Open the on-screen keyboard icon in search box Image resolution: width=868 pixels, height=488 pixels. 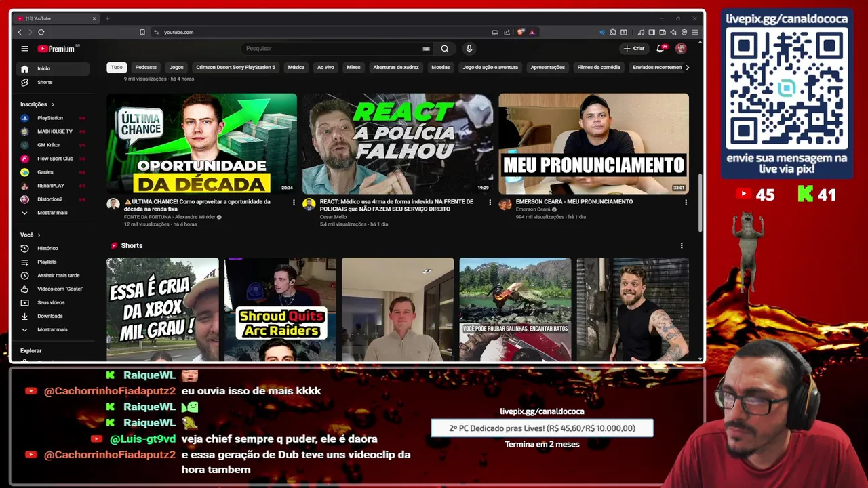(426, 49)
